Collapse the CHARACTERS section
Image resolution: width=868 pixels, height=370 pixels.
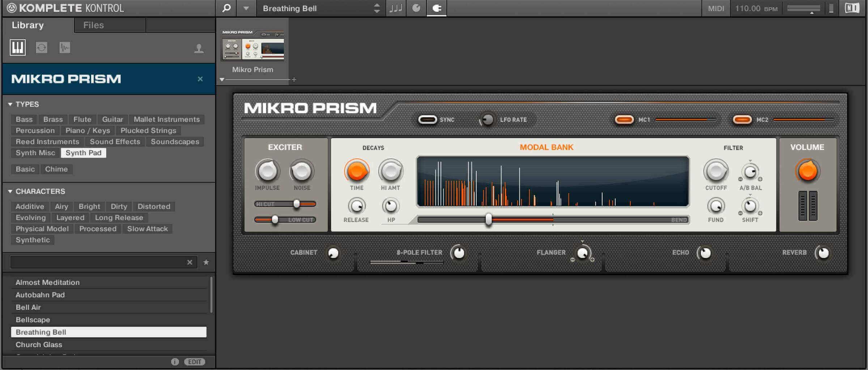click(x=10, y=192)
